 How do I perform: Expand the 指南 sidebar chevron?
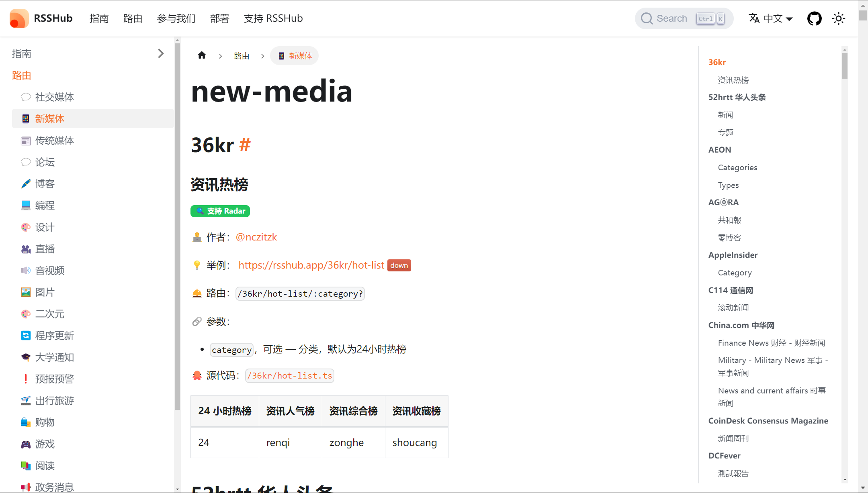tap(161, 53)
